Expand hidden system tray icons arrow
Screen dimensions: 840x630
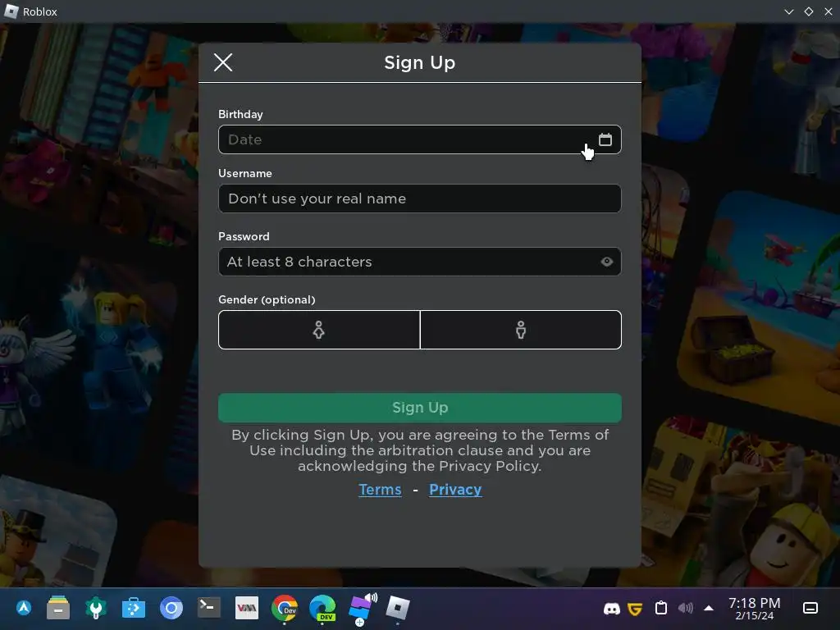(x=709, y=608)
